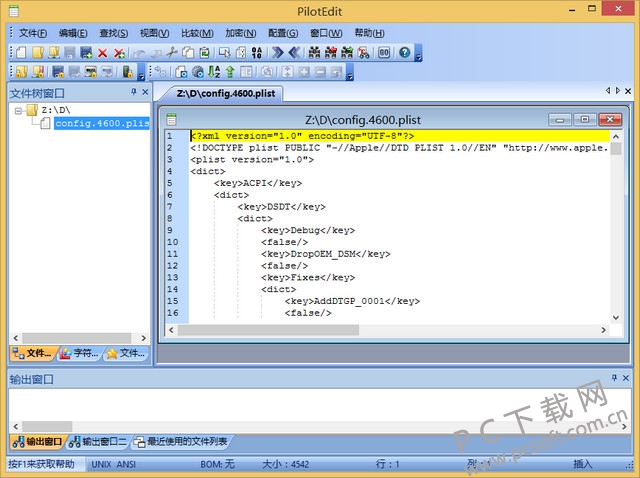Click the two-column compare icon

(x=246, y=72)
